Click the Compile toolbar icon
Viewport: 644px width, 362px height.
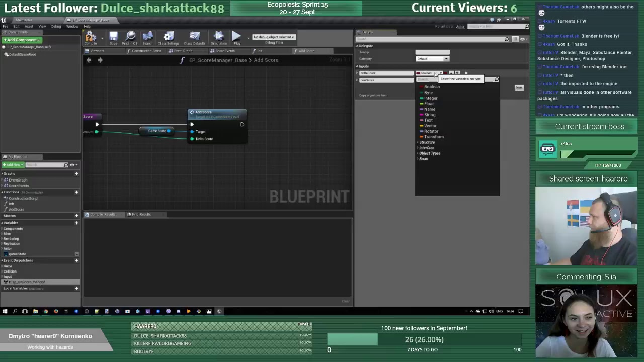click(91, 37)
